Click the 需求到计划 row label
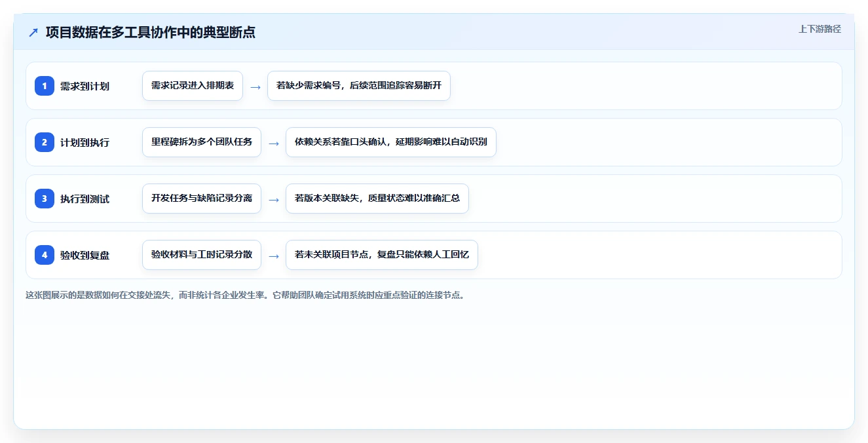 [85, 86]
